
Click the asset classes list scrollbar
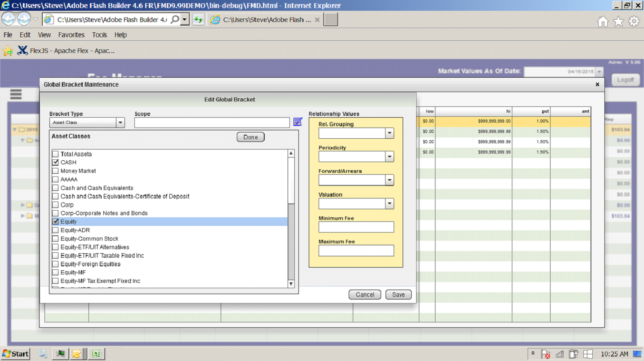tap(291, 242)
